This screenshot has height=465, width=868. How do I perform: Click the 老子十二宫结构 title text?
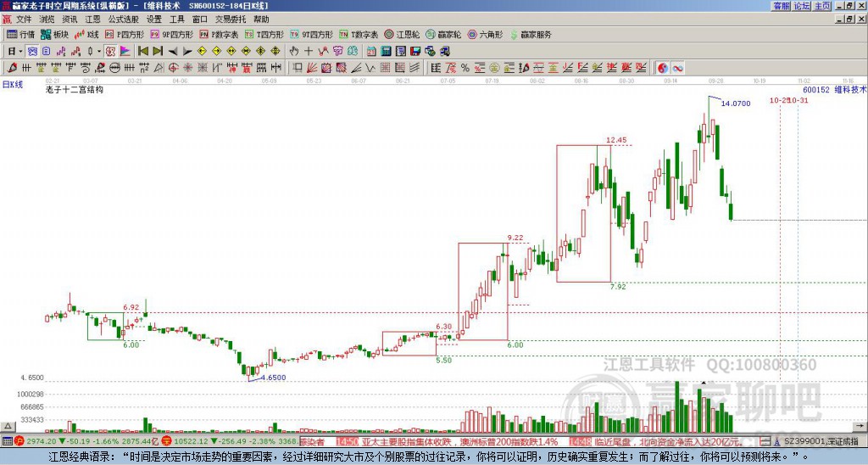[x=75, y=89]
